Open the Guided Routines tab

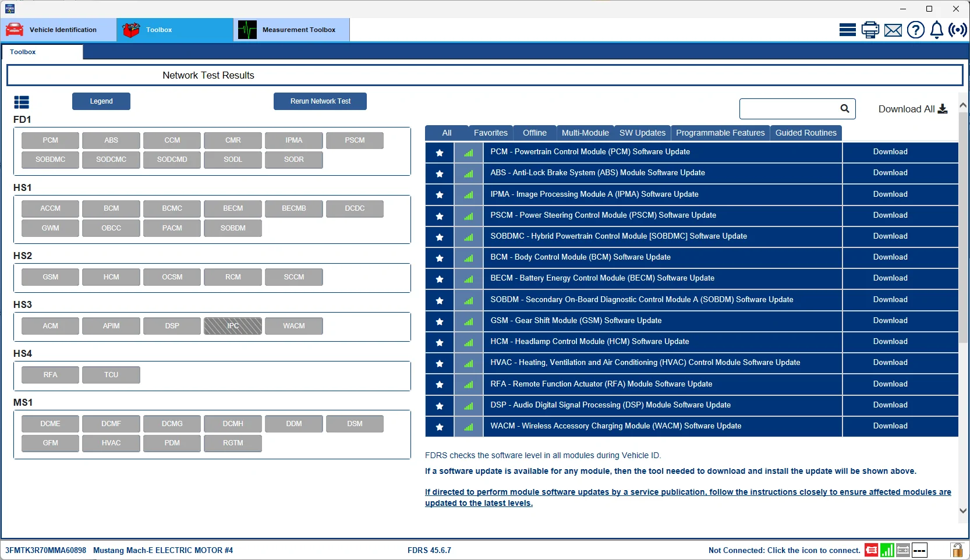(806, 133)
